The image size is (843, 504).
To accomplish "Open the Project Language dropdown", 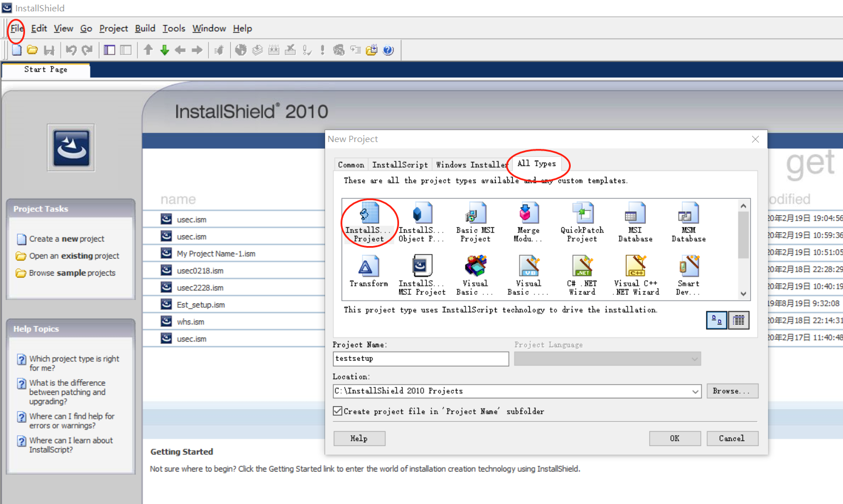I will click(695, 359).
